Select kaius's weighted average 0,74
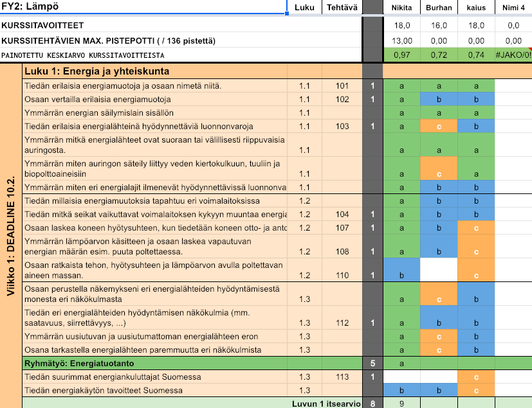The width and height of the screenshot is (532, 408). pyautogui.click(x=477, y=55)
